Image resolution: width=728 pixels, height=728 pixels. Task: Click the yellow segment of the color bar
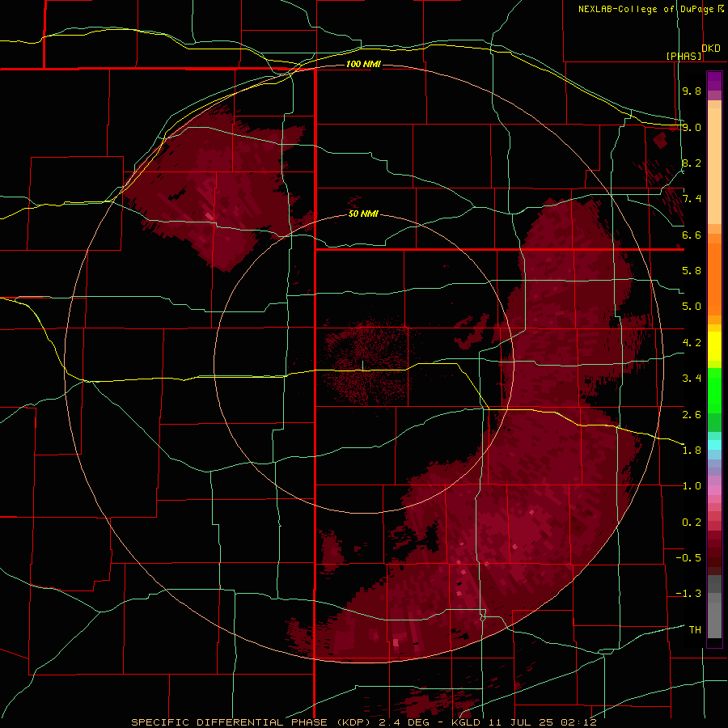pyautogui.click(x=714, y=346)
